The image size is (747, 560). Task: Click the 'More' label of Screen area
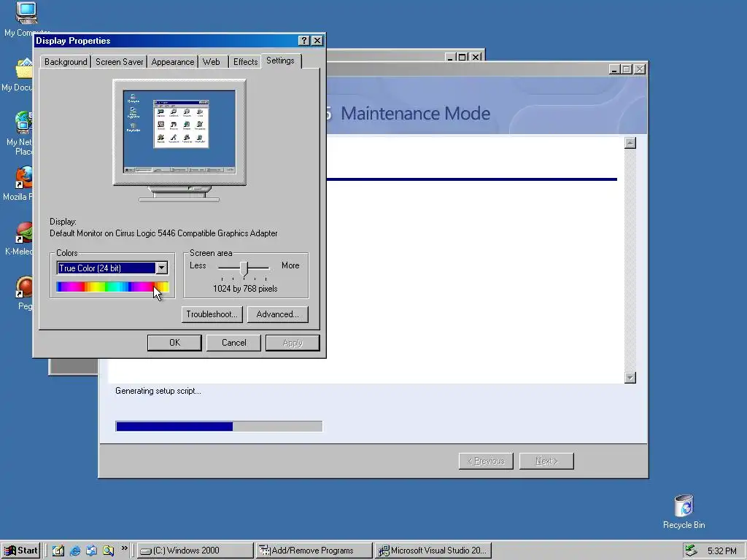click(x=290, y=265)
